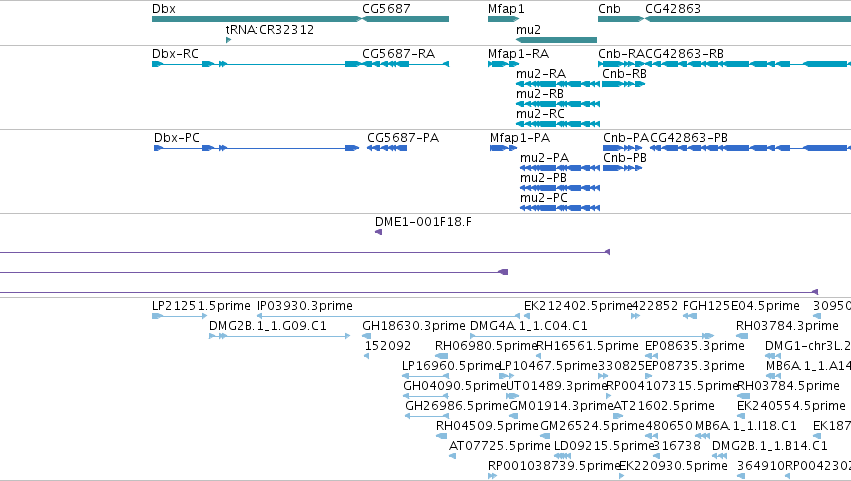Click the Cnb-PB protein feature
Screen dimensions: 851x481
pos(623,168)
